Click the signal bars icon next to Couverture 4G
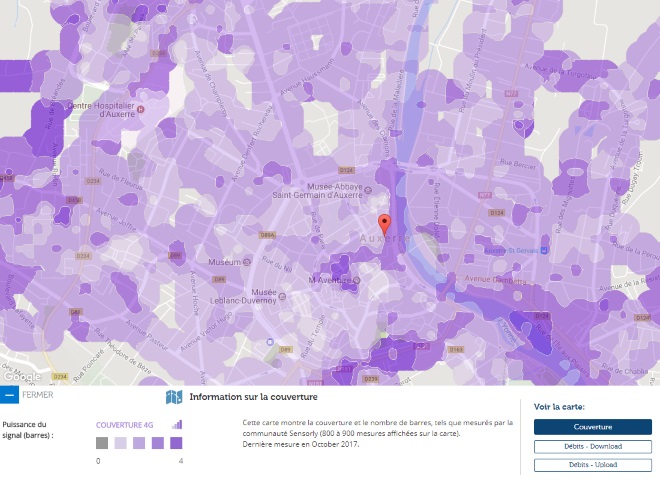The height and width of the screenshot is (487, 660). 177,424
